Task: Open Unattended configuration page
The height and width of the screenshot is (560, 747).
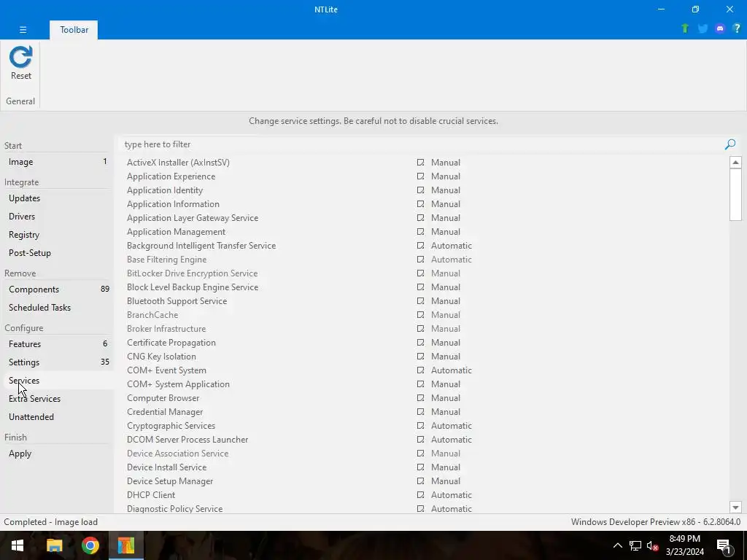Action: coord(57,416)
